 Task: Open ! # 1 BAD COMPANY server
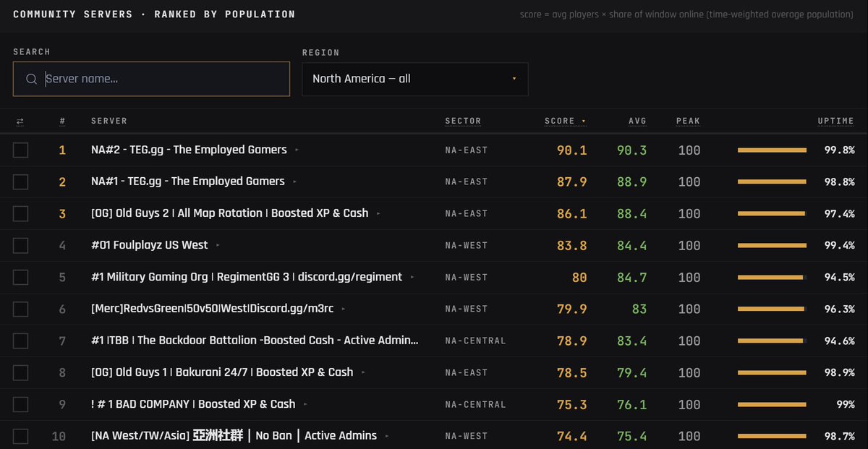(x=193, y=404)
